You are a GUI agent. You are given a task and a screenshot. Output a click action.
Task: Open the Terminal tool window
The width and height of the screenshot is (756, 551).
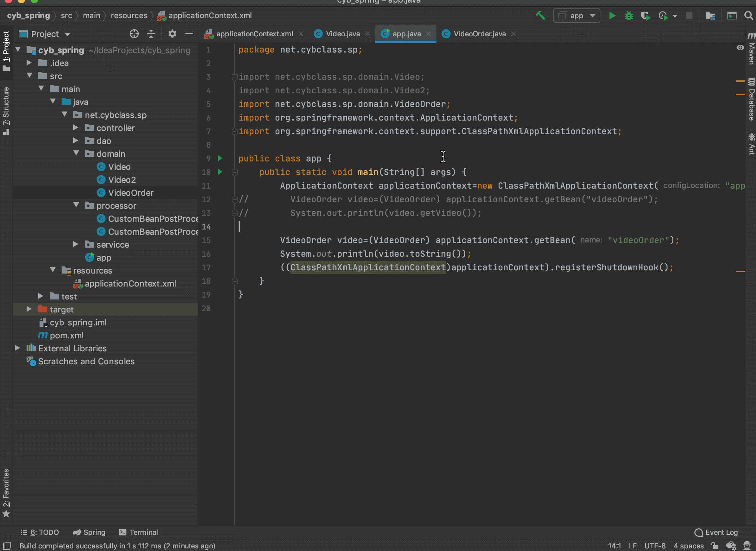click(x=138, y=532)
